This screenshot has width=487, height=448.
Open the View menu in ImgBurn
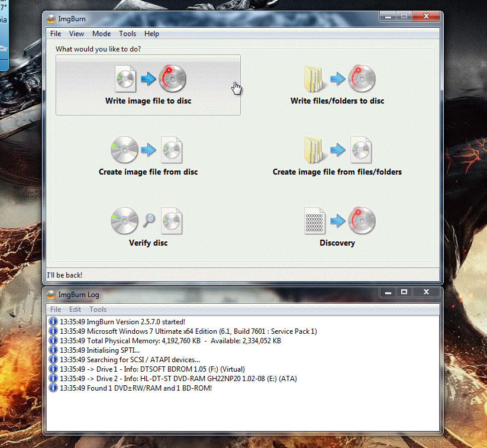(x=76, y=34)
